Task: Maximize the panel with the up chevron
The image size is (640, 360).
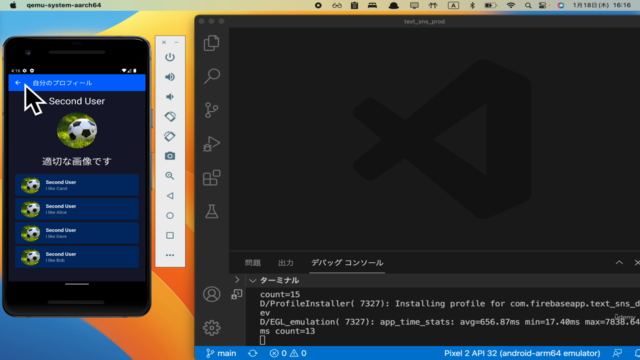Action: coord(619,262)
